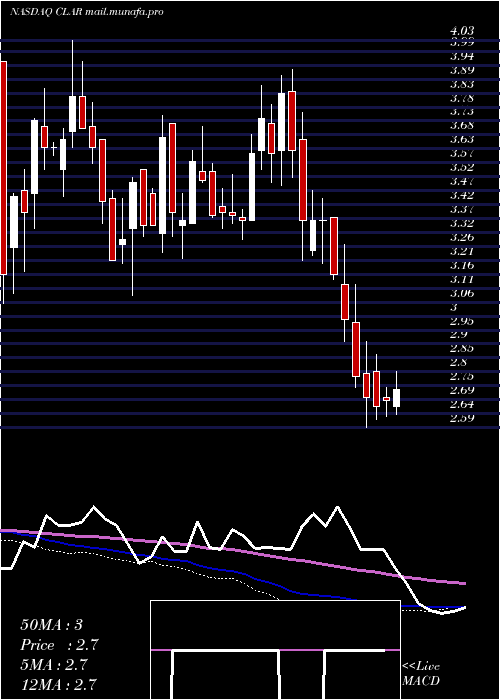Screen dimensions: 500x700
Task: Click inside the MACD histogram box
Action: [275, 650]
